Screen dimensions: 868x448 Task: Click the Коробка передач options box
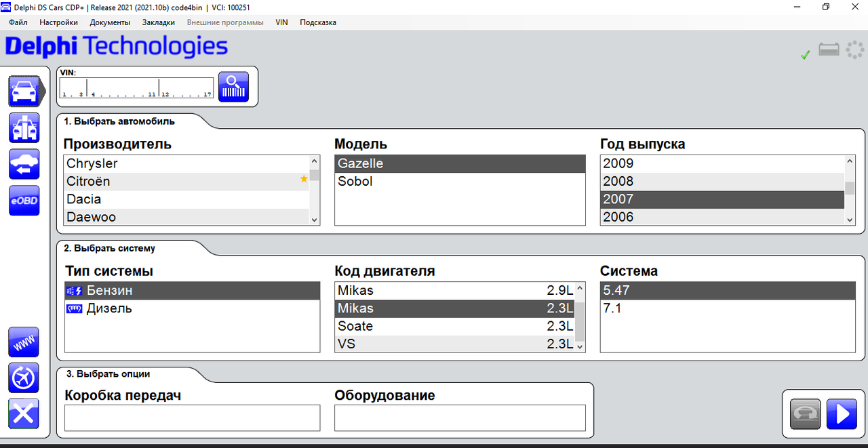pos(192,418)
